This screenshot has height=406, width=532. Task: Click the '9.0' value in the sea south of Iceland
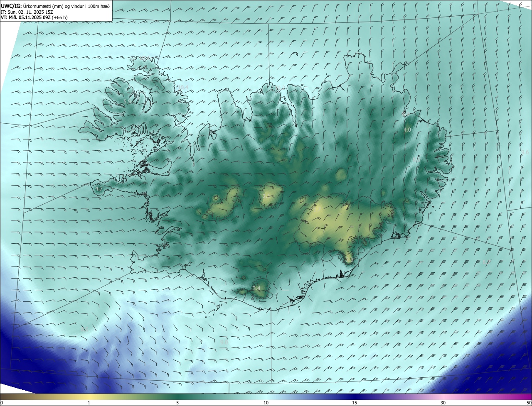point(224,342)
